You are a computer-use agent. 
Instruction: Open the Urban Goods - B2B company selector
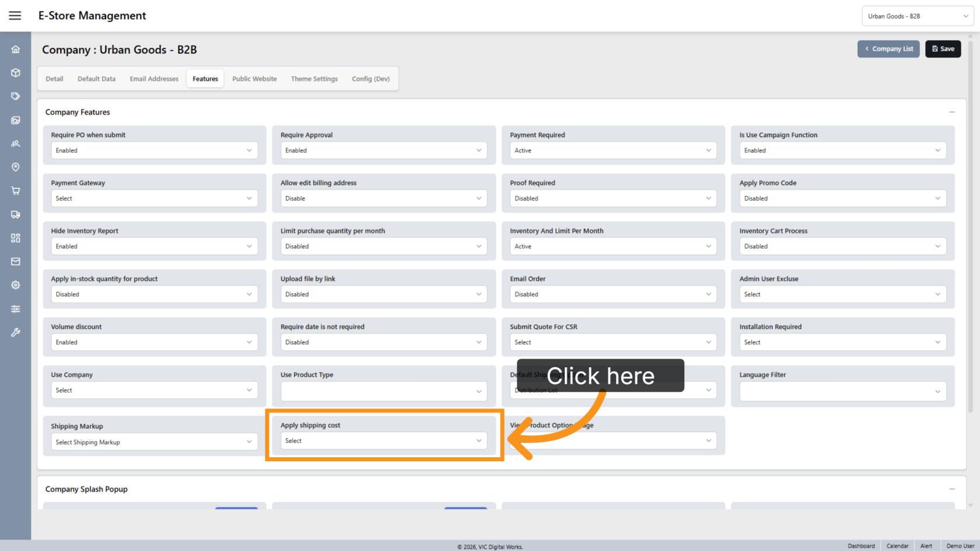918,16
